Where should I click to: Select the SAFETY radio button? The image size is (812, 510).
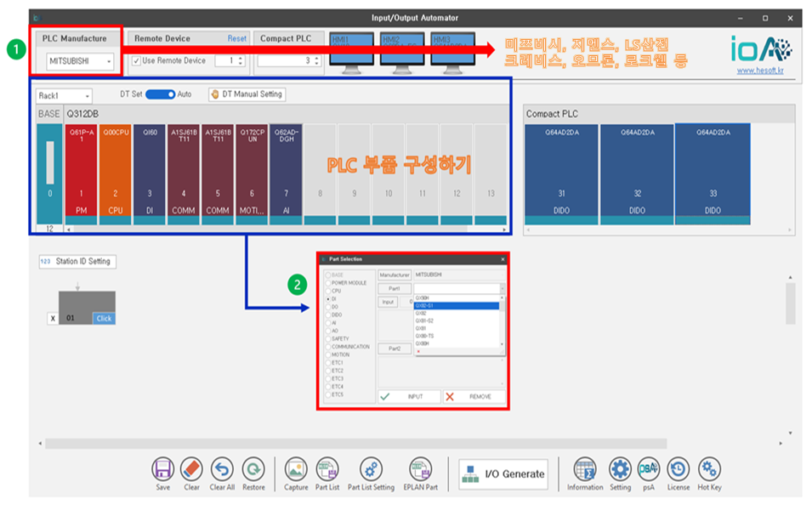[328, 338]
